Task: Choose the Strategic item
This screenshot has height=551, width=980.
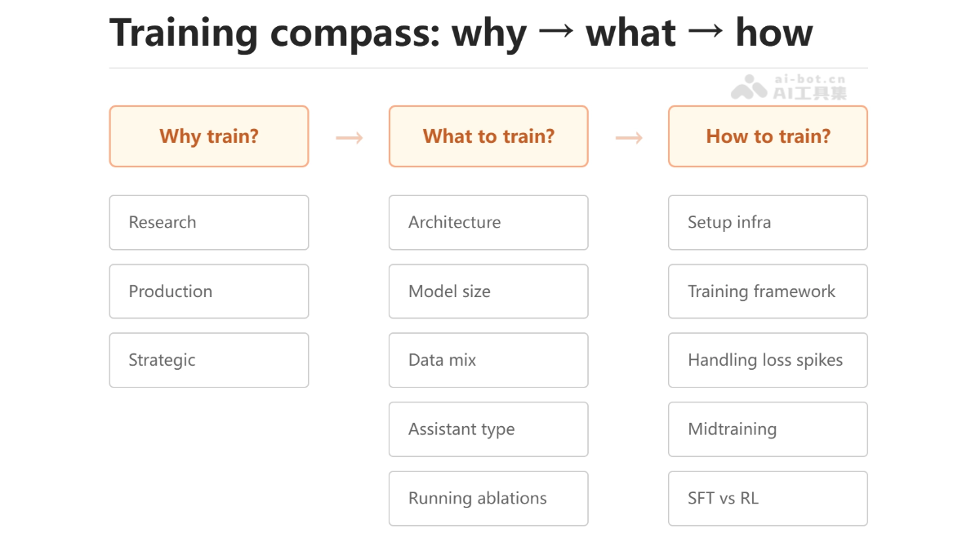Action: pos(209,360)
